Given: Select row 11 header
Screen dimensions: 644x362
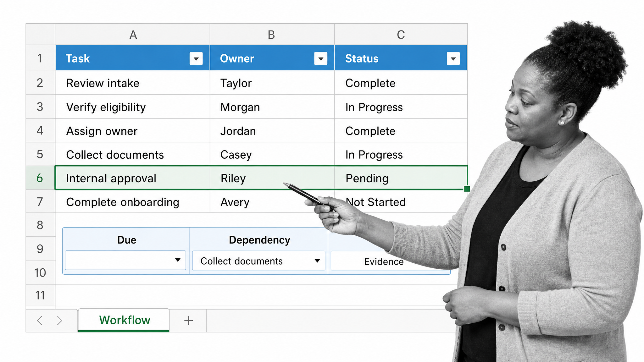Looking at the screenshot, I should tap(40, 295).
